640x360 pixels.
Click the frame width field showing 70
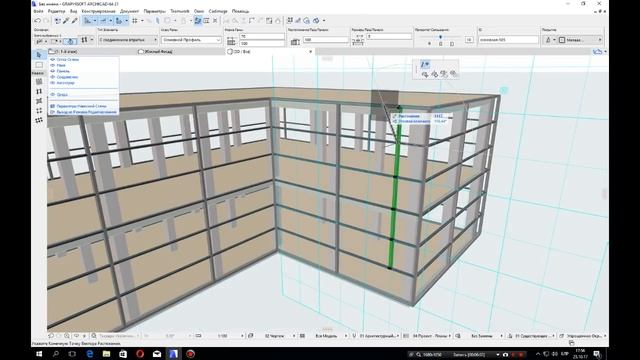[x=262, y=37]
